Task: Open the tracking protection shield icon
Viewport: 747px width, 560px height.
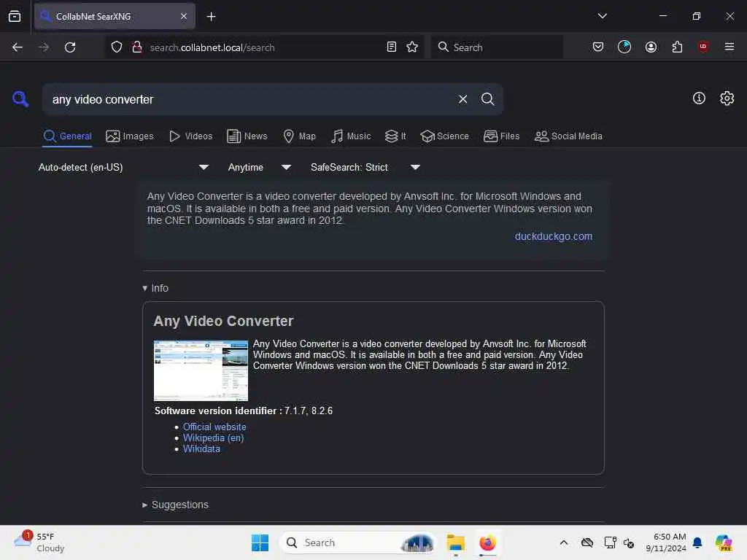Action: [x=117, y=47]
